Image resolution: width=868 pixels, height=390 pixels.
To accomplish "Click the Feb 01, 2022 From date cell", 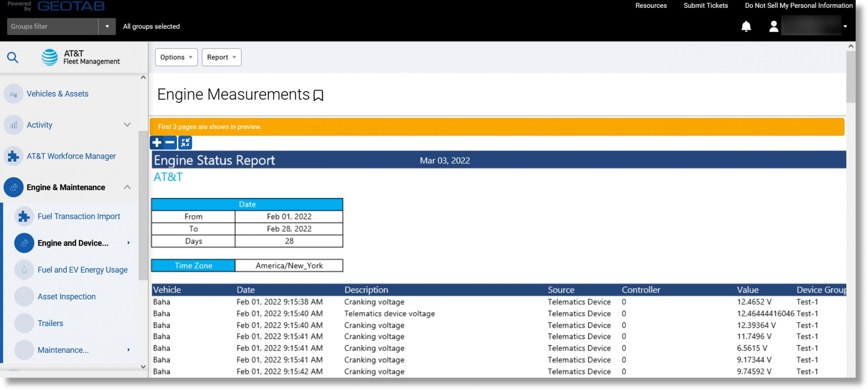I will pyautogui.click(x=289, y=216).
